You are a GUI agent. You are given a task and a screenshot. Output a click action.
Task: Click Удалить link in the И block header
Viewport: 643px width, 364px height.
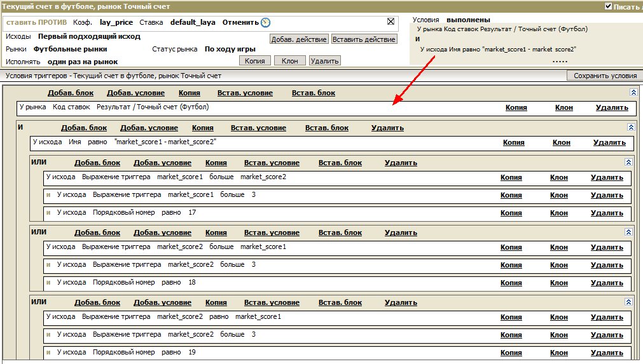coord(387,128)
